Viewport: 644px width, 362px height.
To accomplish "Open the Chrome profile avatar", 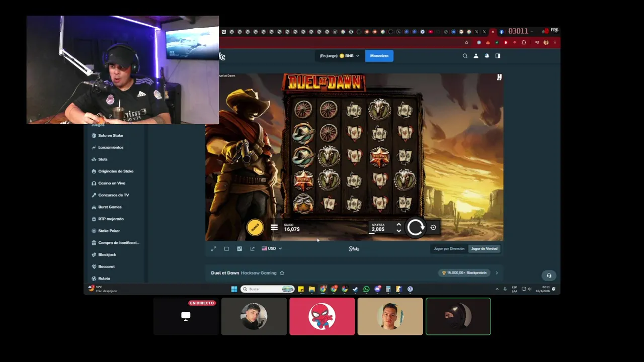I will click(546, 43).
